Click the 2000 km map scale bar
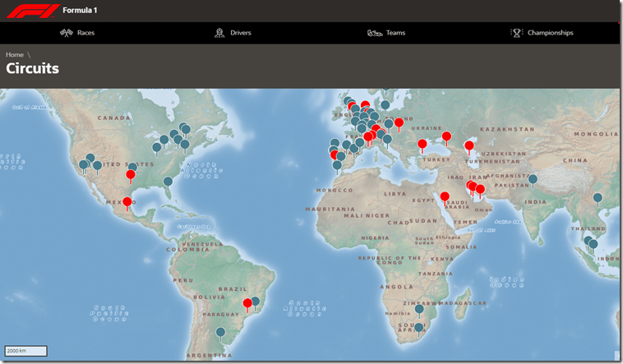This screenshot has height=364, width=623. (x=25, y=351)
